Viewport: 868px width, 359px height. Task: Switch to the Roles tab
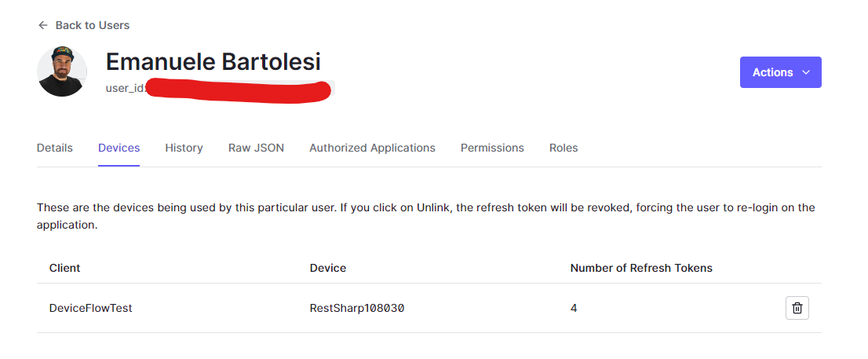[563, 148]
